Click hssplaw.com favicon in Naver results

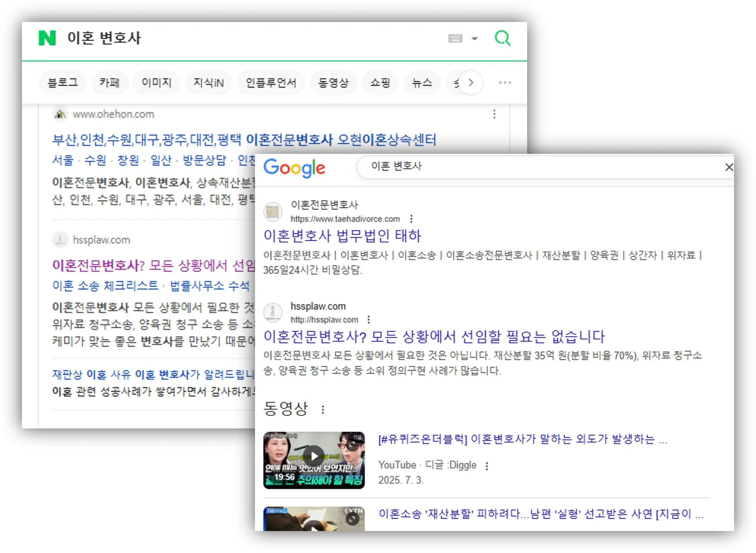pos(60,240)
